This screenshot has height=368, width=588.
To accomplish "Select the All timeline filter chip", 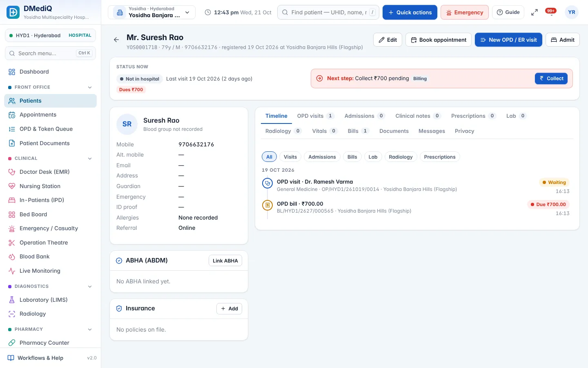I will tap(269, 157).
